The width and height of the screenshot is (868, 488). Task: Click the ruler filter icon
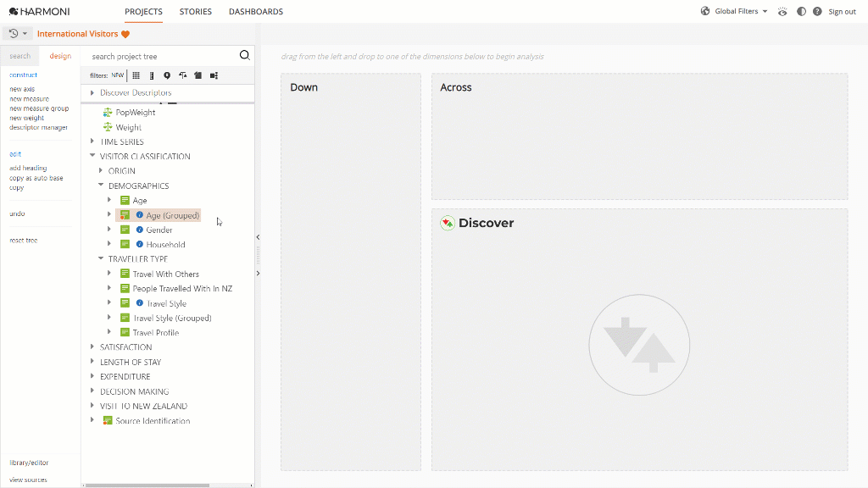point(152,75)
